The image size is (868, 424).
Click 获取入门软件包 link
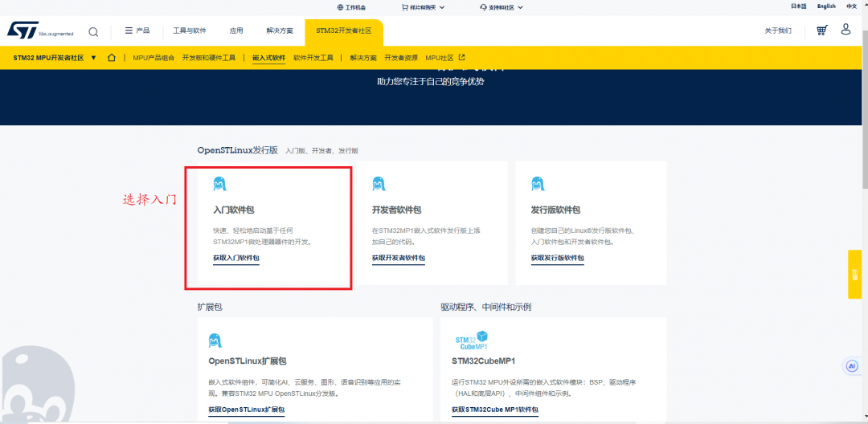(236, 258)
